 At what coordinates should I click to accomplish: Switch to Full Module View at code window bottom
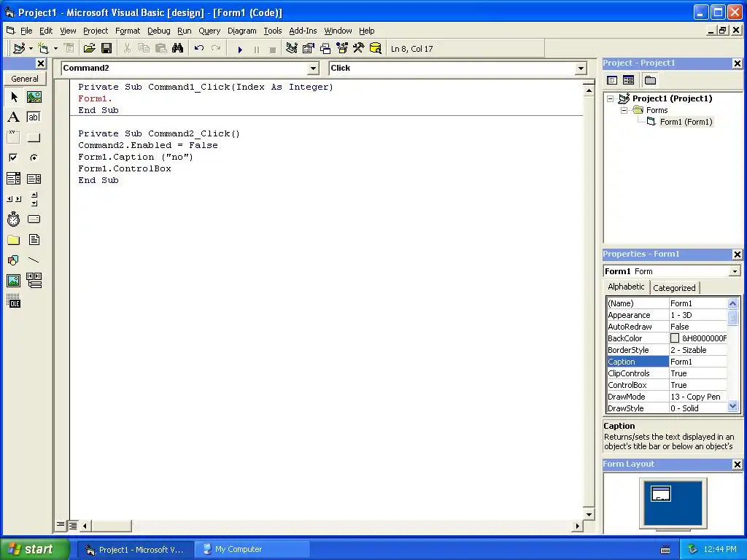coord(72,526)
